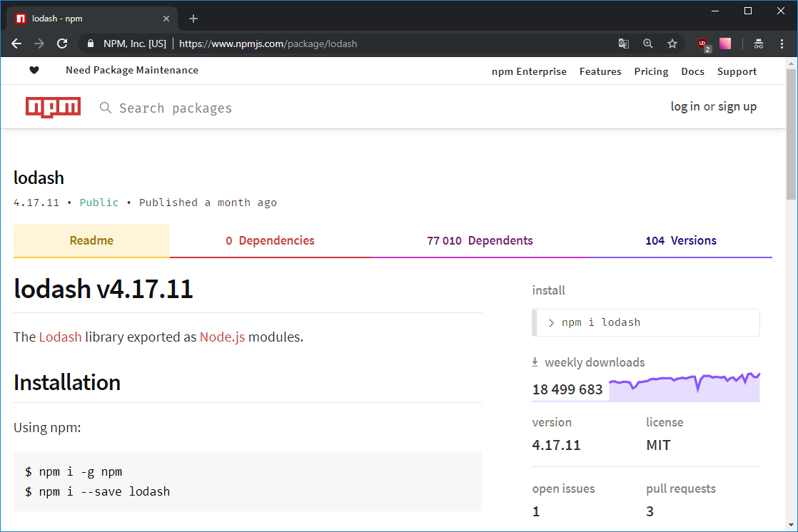This screenshot has width=798, height=532.
Task: Click 'Published a month ago' text
Action: [x=208, y=203]
